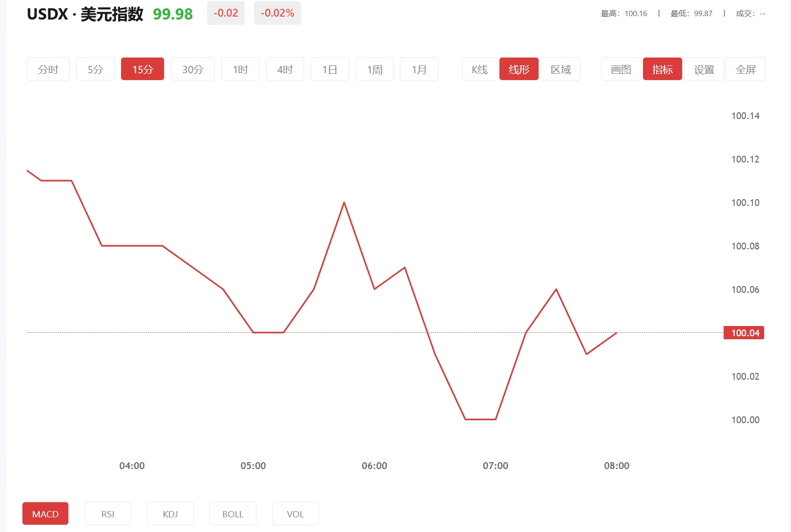Enable the MACD indicator
The image size is (791, 532).
pyautogui.click(x=45, y=513)
